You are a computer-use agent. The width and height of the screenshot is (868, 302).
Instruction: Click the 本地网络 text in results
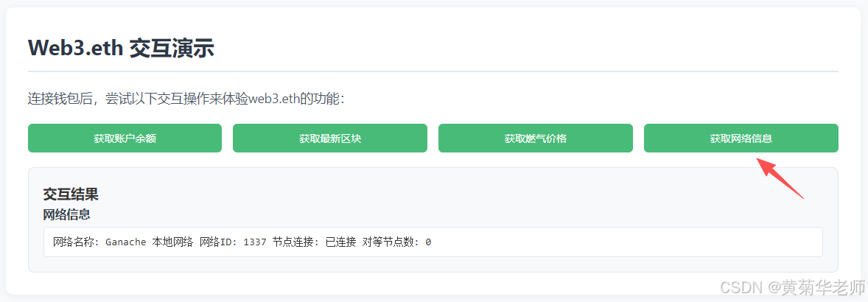[x=172, y=242]
